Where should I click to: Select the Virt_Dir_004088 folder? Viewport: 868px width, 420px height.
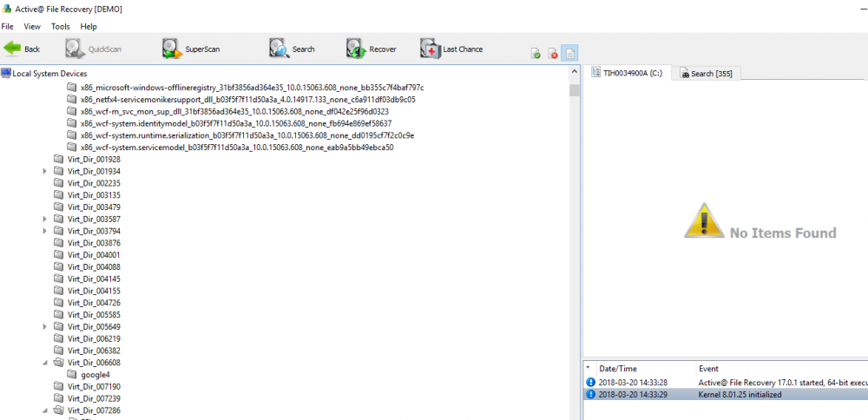pyautogui.click(x=94, y=266)
